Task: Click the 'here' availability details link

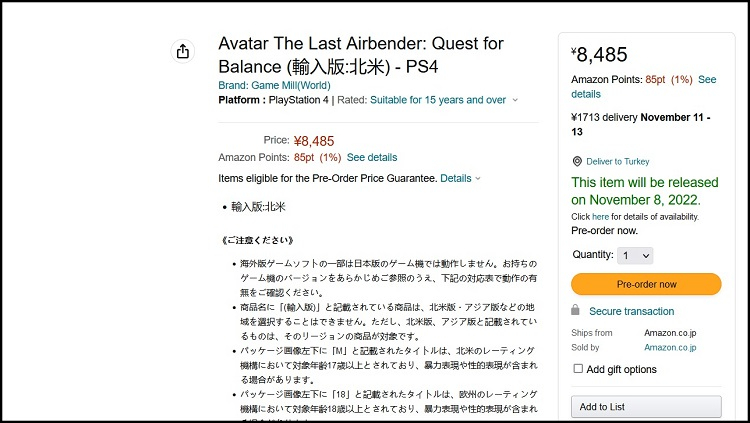Action: [x=600, y=216]
